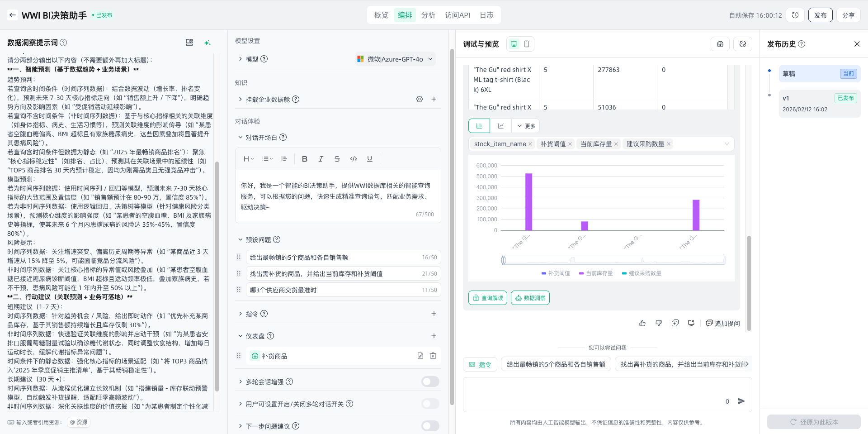
Task: Click the chart range slider handle
Action: point(504,260)
